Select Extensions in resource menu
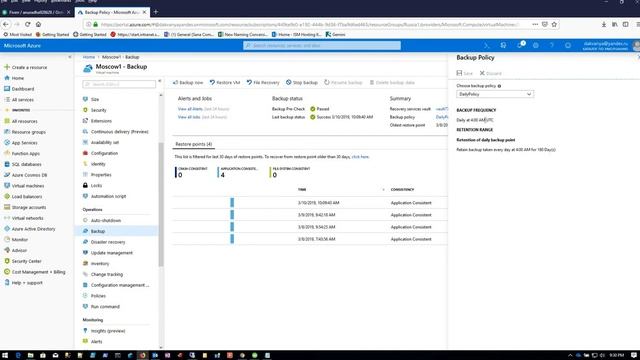 pos(97,121)
